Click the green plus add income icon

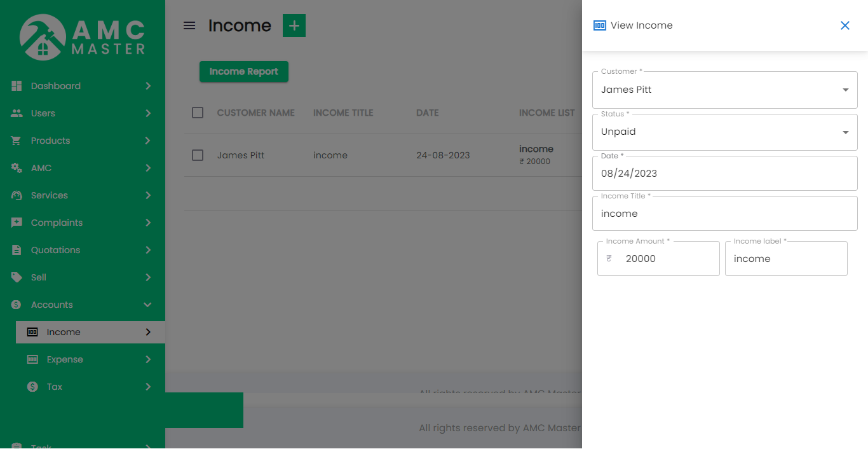click(294, 25)
